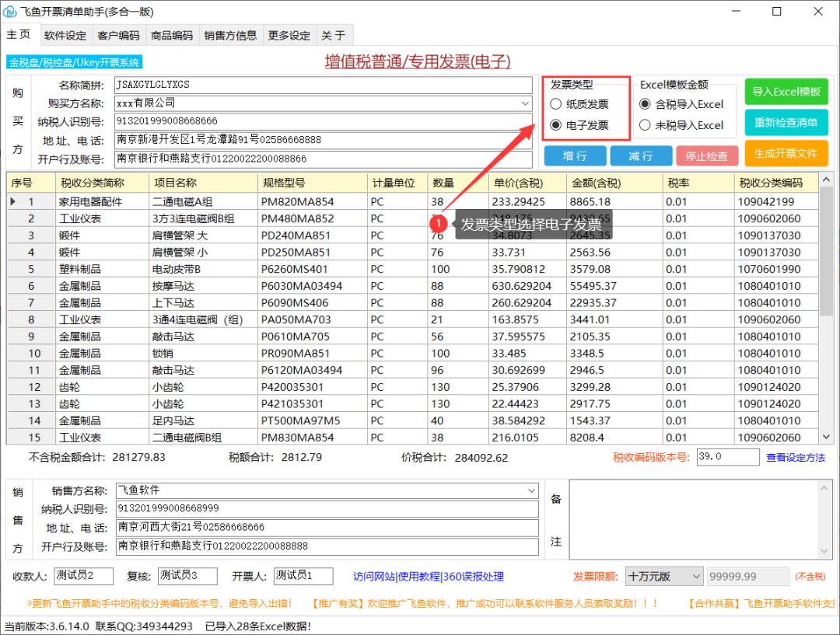Choose 含税导入Excel option
This screenshot has height=635, width=840.
coord(645,104)
